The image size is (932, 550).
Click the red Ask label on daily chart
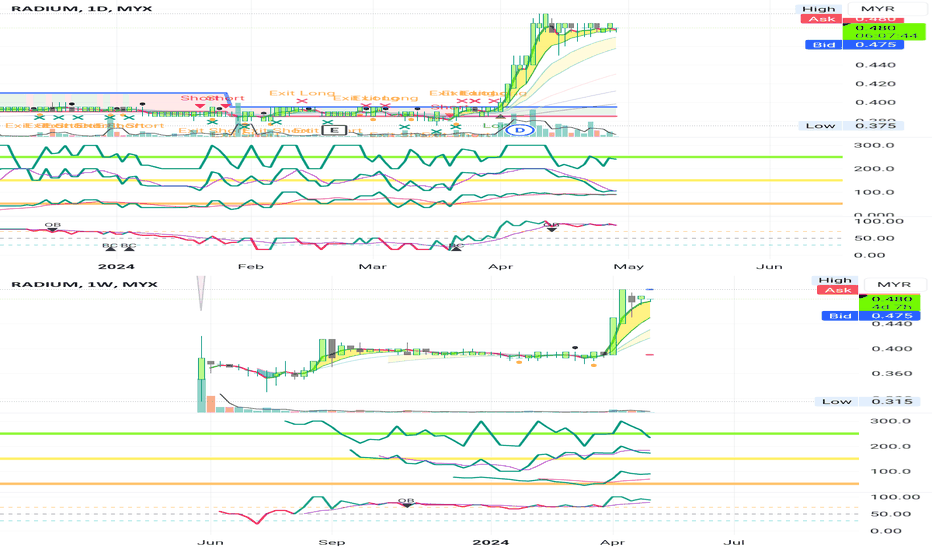coord(821,19)
